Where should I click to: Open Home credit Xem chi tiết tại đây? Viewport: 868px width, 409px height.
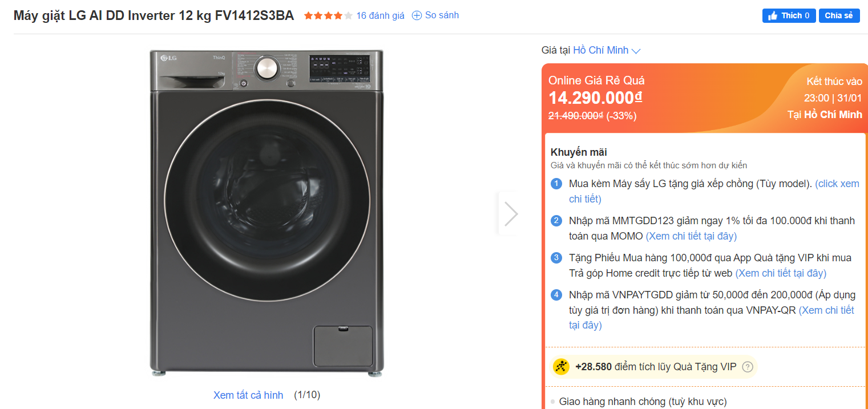coord(780,273)
